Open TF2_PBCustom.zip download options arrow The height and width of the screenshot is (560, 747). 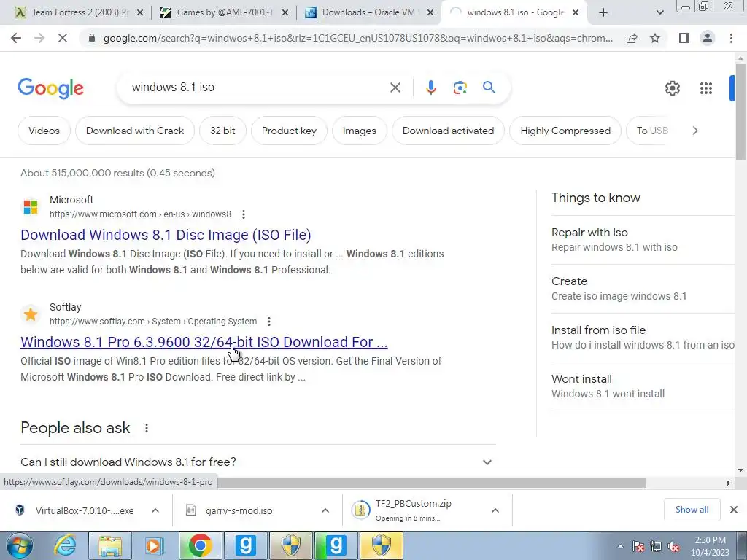(495, 510)
